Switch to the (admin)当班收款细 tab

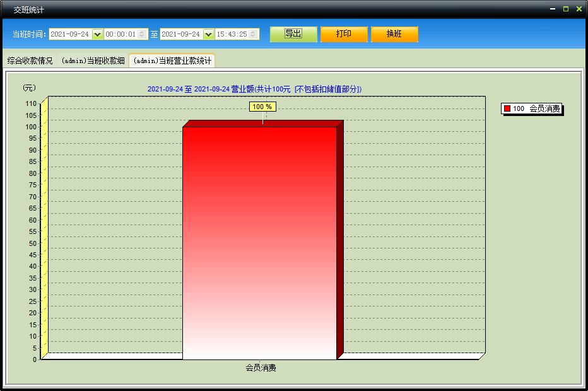[x=93, y=61]
